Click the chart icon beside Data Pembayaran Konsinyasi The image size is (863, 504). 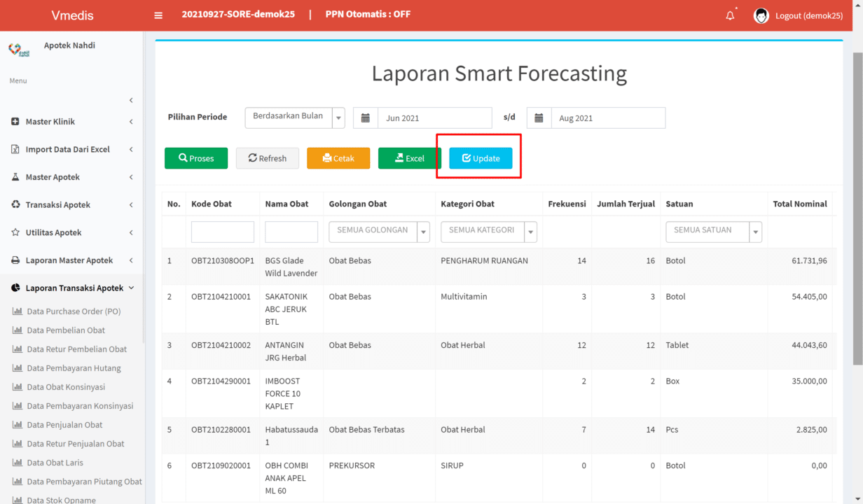point(18,406)
